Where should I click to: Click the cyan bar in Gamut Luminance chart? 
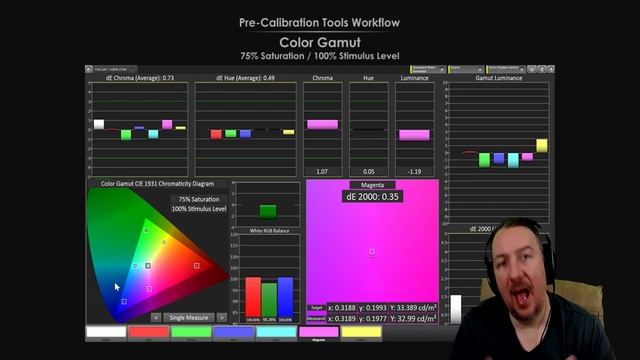point(513,160)
